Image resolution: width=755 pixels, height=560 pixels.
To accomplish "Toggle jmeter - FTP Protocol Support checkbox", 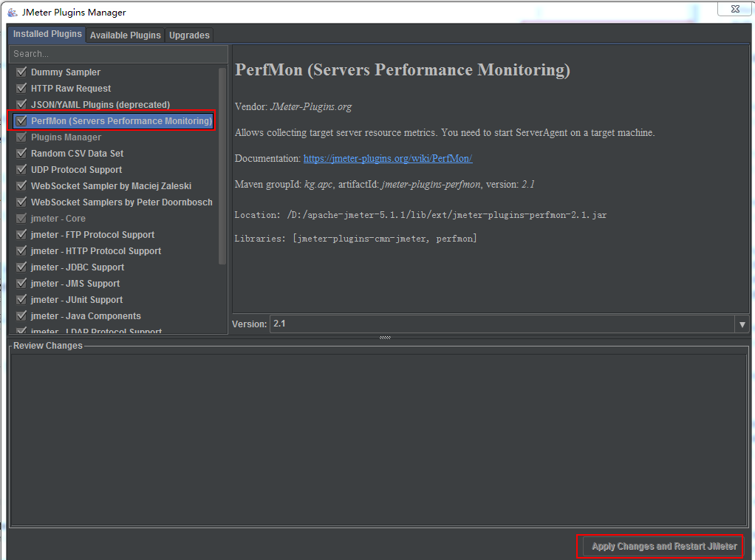I will (21, 234).
